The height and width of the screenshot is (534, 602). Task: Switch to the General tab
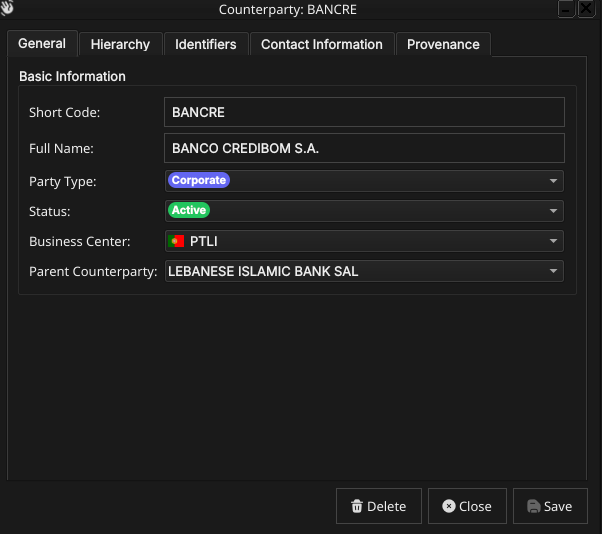click(x=42, y=43)
